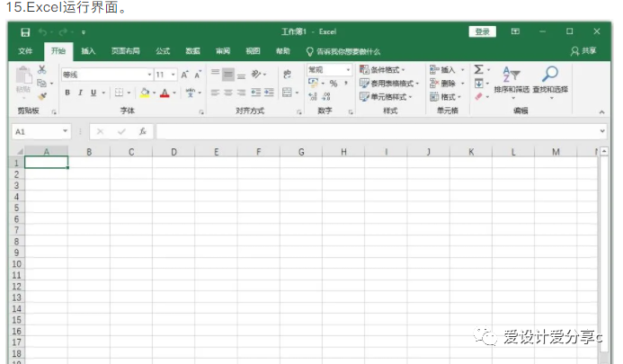Click the Tell Me search box
Viewport: 623px width, 364px height.
point(343,51)
